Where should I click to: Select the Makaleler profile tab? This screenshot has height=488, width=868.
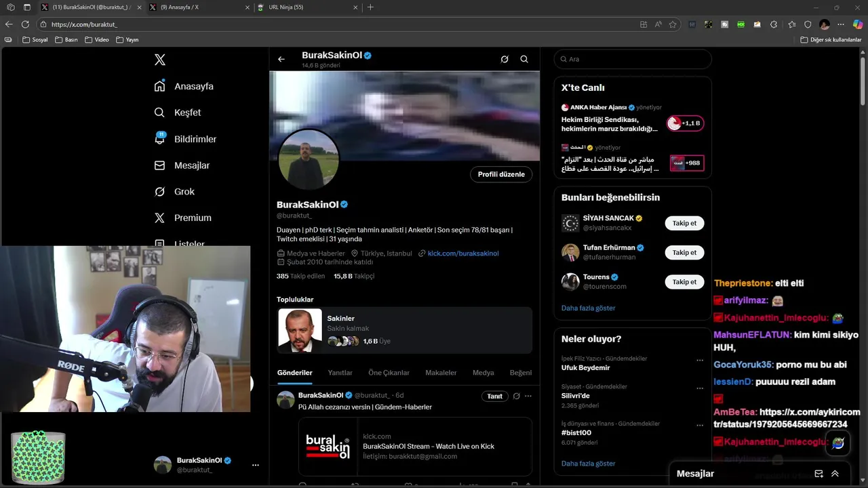[441, 373]
